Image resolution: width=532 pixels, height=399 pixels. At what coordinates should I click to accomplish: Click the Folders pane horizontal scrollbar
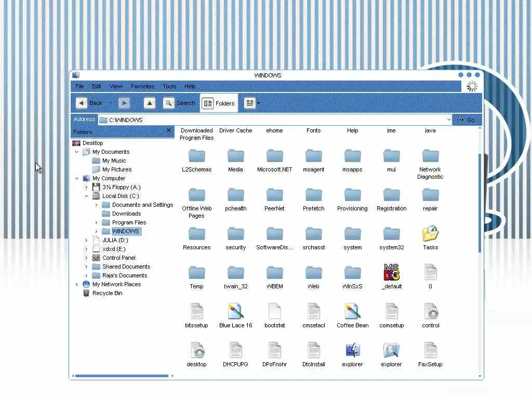(x=122, y=376)
